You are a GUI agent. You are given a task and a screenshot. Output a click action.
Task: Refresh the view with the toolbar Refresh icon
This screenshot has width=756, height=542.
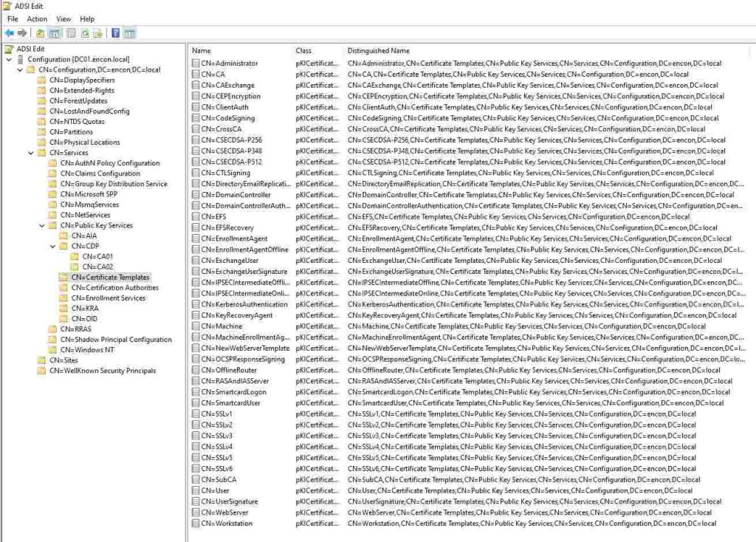pos(85,33)
